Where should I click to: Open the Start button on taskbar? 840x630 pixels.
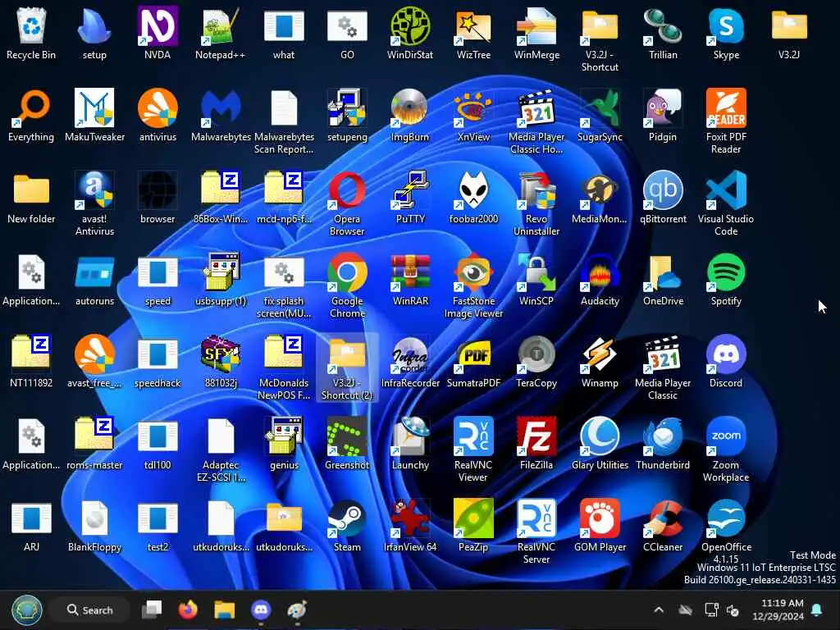(27, 609)
